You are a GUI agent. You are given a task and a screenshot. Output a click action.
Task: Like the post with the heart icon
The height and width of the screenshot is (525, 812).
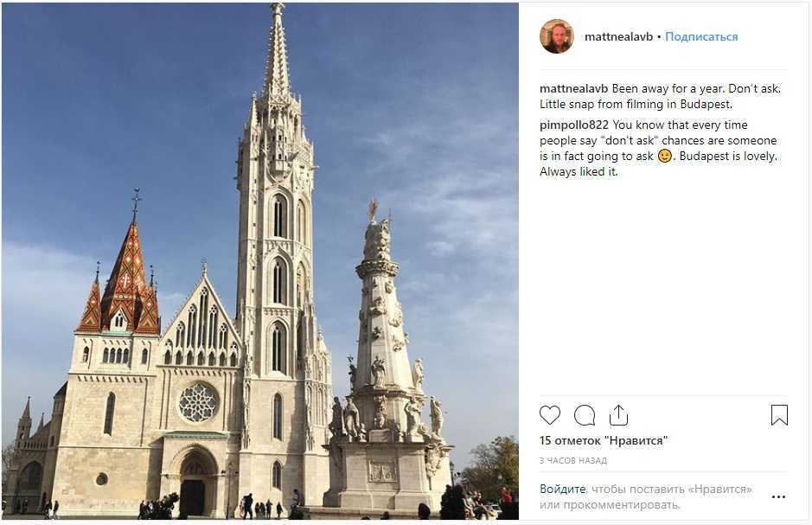point(550,415)
